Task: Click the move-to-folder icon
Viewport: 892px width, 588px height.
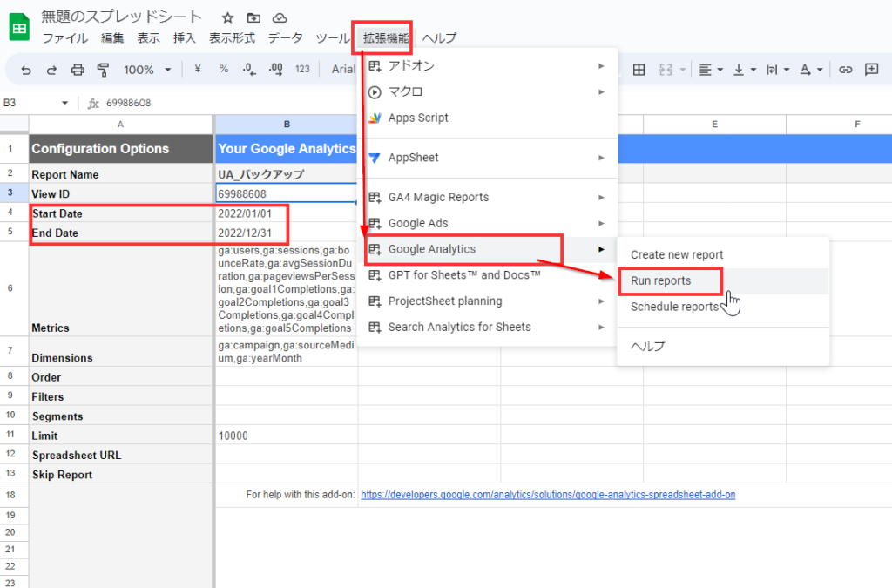Action: coord(253,17)
